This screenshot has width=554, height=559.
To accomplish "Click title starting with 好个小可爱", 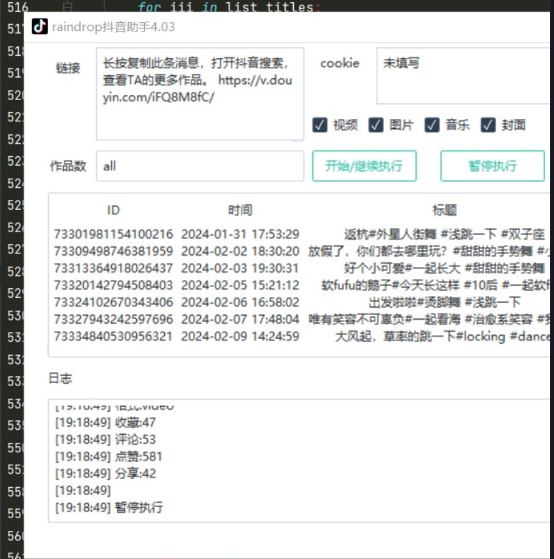I will tap(444, 268).
